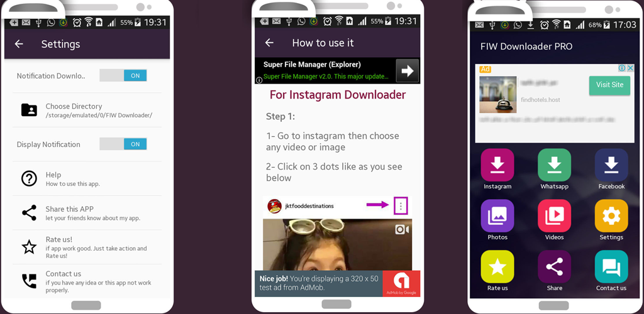Toggle the Notification Download switch
The image size is (644, 314).
(123, 75)
